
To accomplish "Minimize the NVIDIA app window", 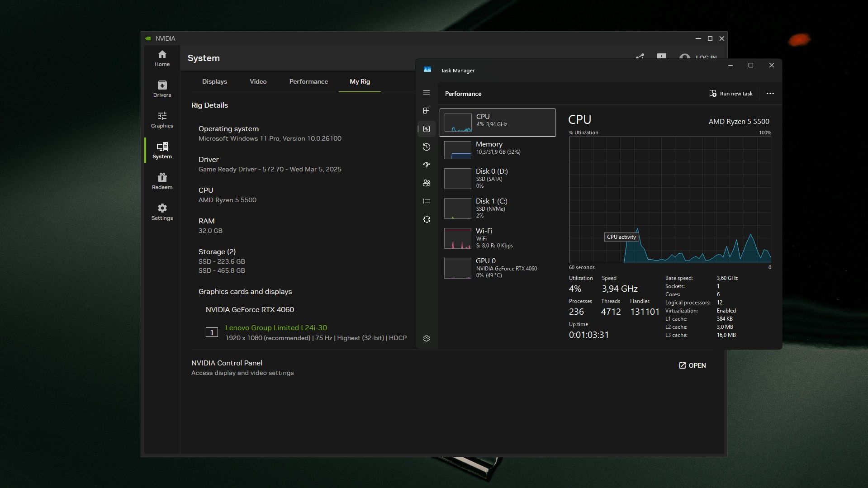I will point(698,38).
